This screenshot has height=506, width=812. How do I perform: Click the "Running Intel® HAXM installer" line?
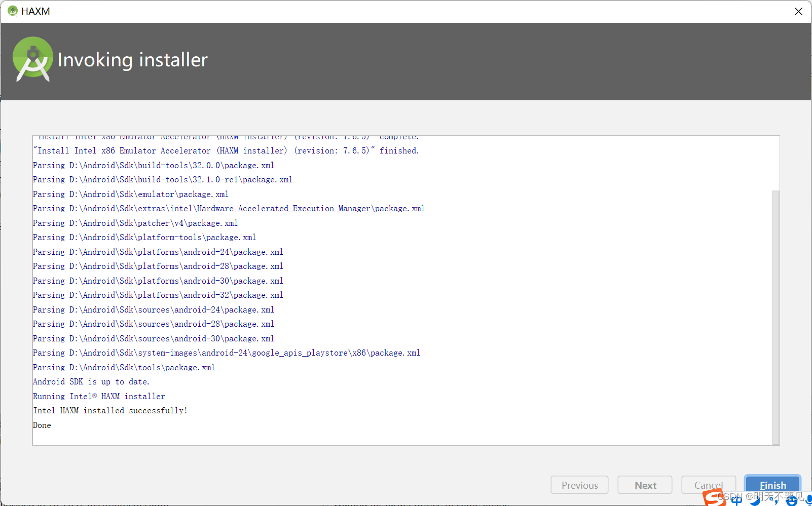pos(99,396)
